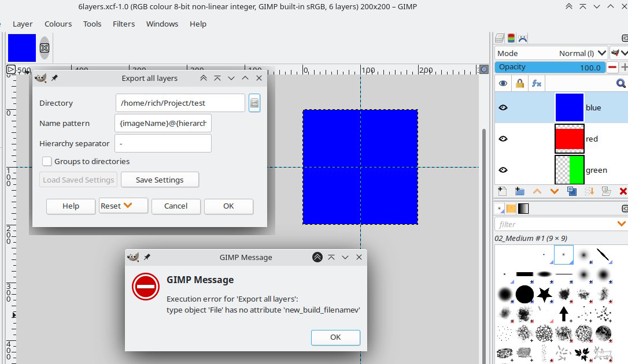Enable the Groups to directories checkbox

click(47, 161)
